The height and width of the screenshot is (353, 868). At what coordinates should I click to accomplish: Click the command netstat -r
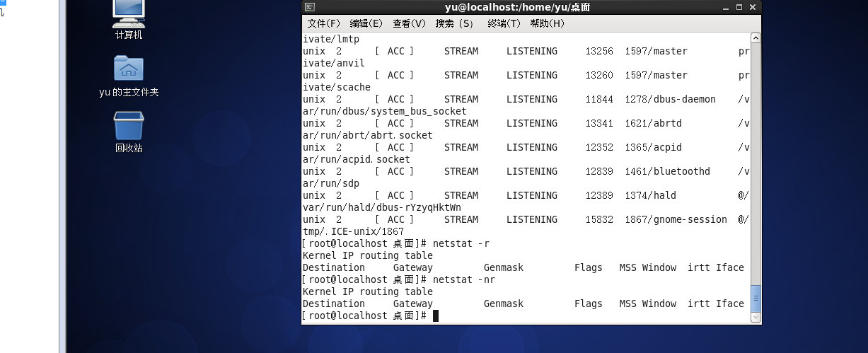coord(461,243)
